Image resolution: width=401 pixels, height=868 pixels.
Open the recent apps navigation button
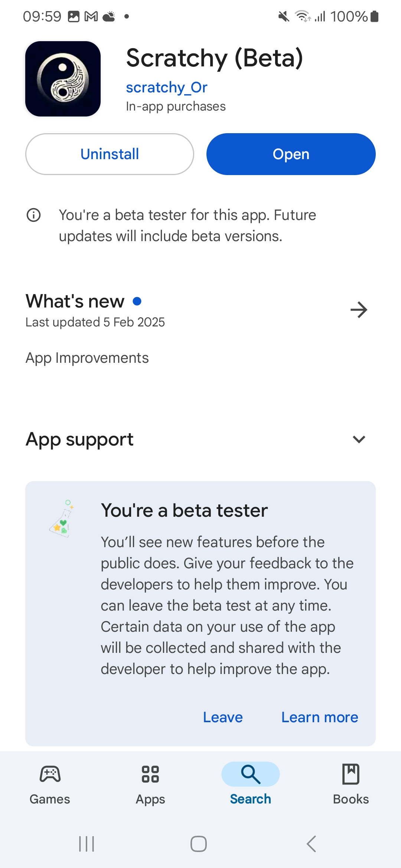[87, 844]
